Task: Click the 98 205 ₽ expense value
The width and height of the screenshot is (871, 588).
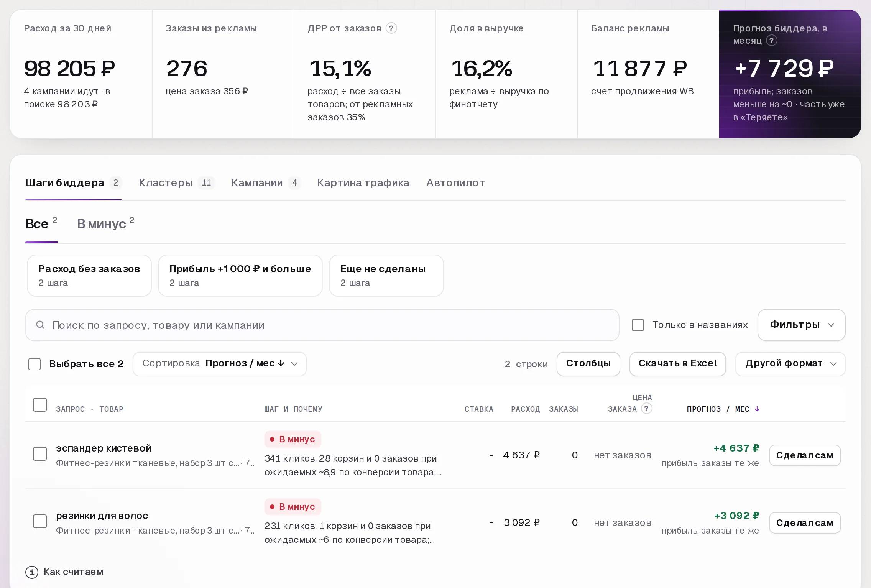Action: coord(69,69)
